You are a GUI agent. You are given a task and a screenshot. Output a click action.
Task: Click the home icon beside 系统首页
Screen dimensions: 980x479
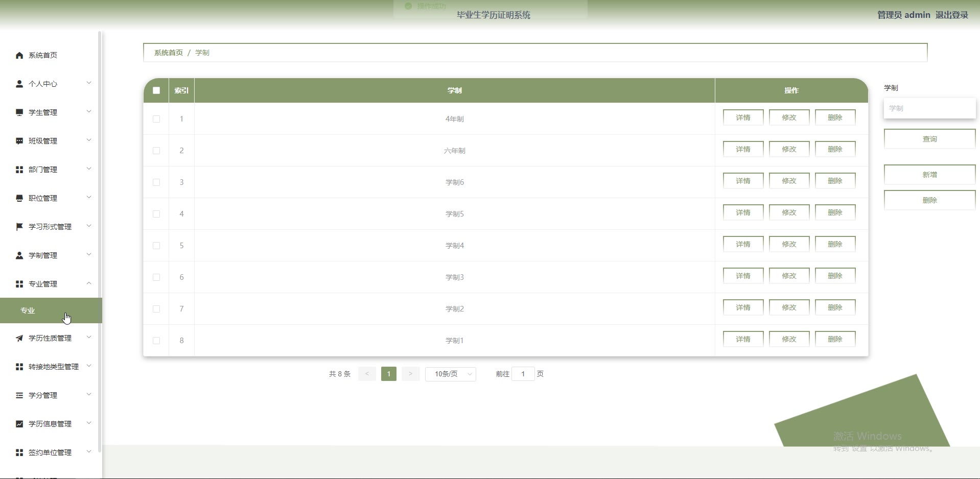coord(19,55)
